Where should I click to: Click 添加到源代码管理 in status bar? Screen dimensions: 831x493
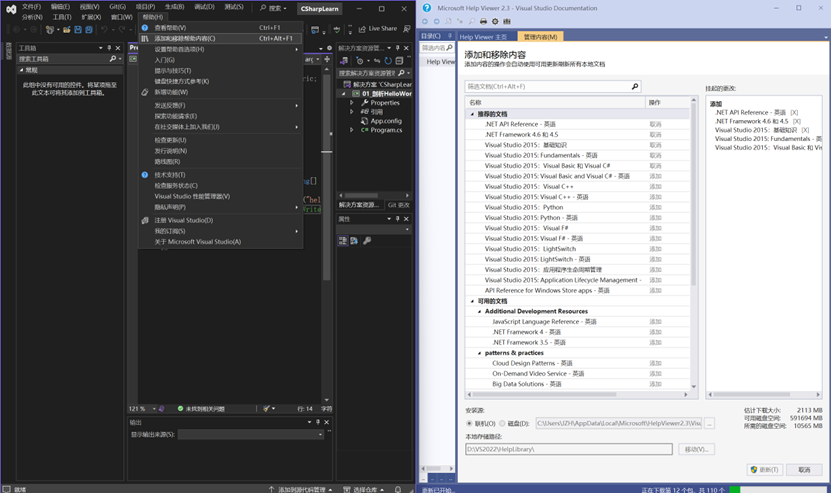(x=300, y=489)
